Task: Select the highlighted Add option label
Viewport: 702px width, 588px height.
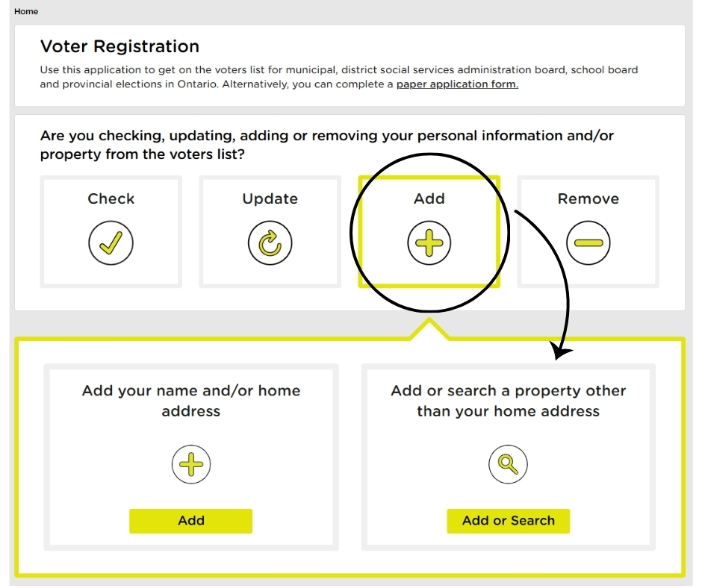Action: pyautogui.click(x=429, y=198)
